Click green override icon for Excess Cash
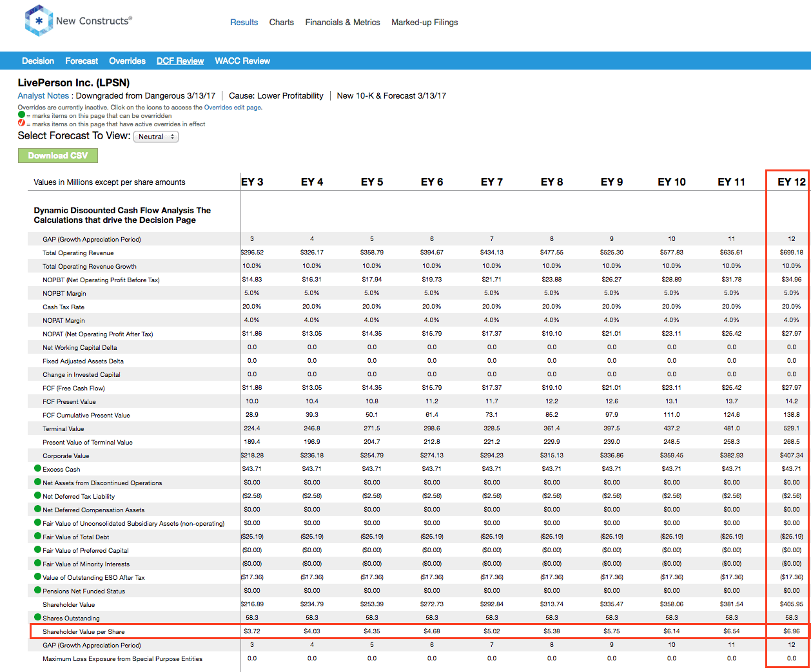This screenshot has height=672, width=811. click(x=38, y=468)
